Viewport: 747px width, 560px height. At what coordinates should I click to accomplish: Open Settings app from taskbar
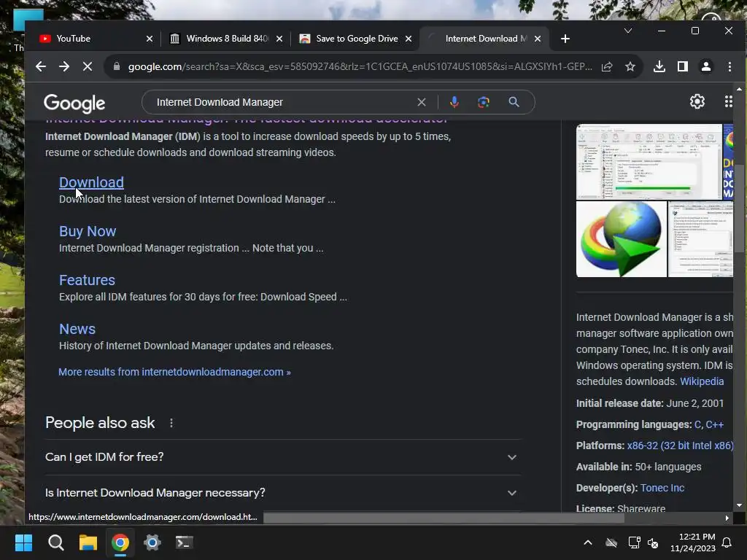(x=152, y=542)
